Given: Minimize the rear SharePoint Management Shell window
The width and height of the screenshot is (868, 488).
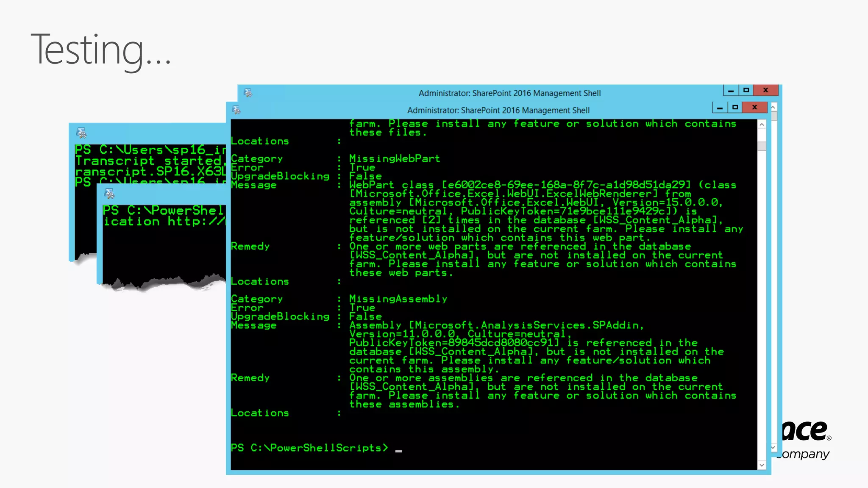Looking at the screenshot, I should pyautogui.click(x=731, y=90).
